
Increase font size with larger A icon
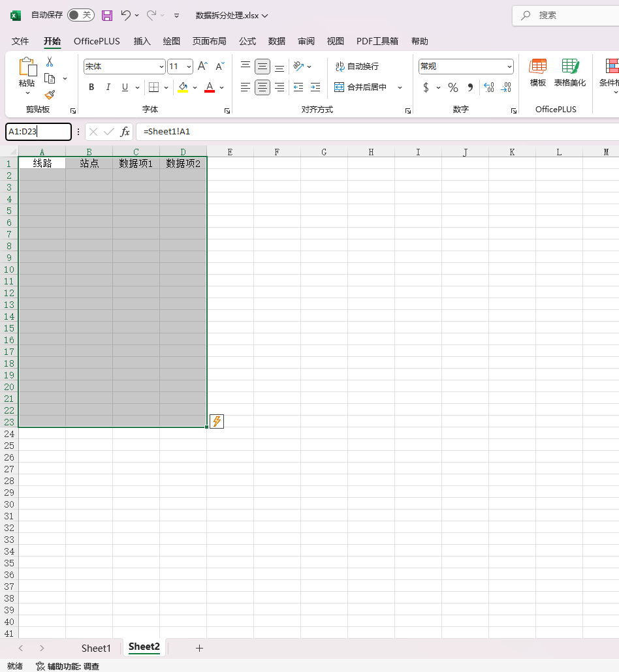[202, 66]
